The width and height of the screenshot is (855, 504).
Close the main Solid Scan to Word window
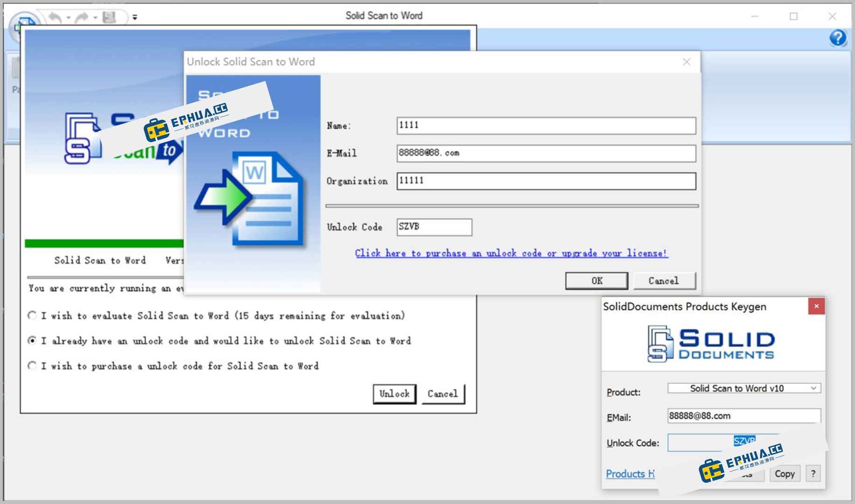tap(832, 16)
